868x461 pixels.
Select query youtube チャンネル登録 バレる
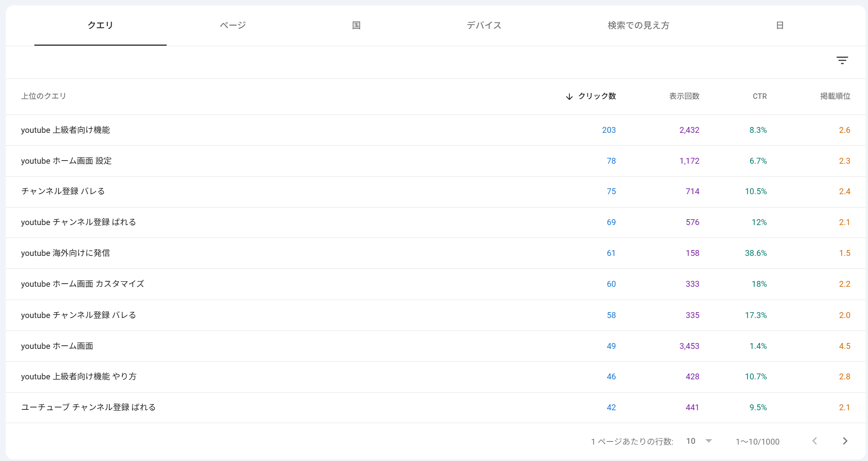(78, 315)
